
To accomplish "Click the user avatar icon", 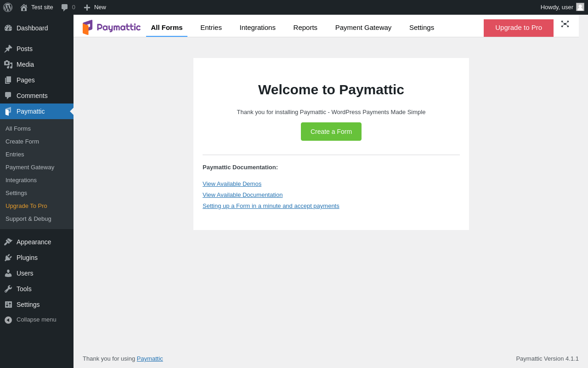I will point(580,7).
